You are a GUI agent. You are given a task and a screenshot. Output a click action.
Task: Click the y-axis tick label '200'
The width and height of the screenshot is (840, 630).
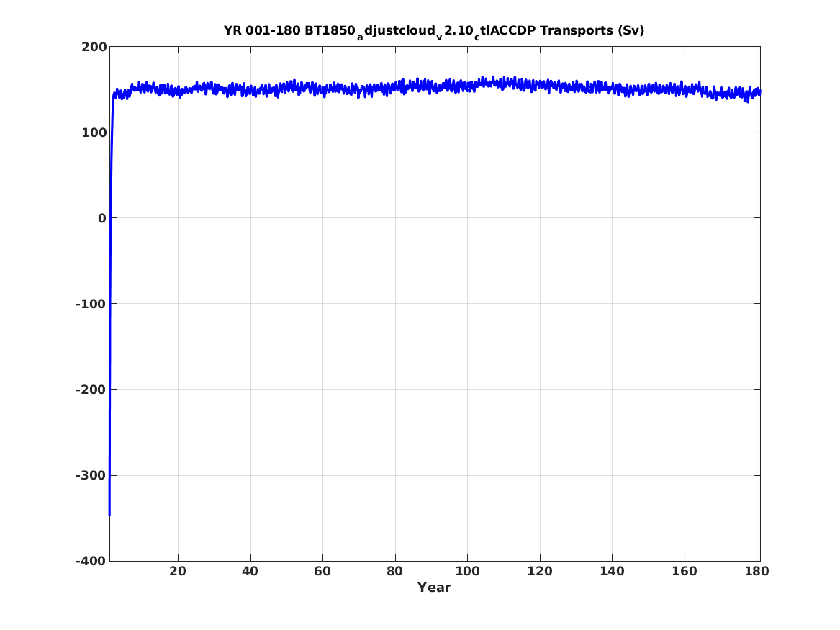coord(94,47)
